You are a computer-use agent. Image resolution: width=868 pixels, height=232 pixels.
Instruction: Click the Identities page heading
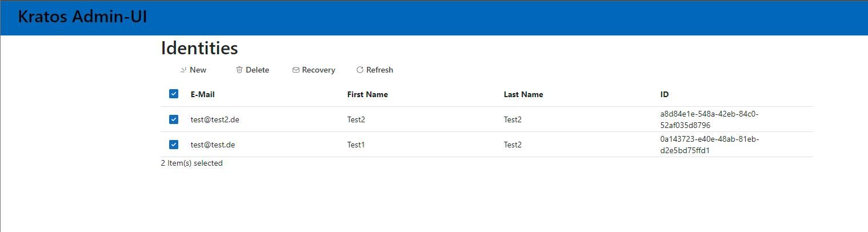click(x=199, y=48)
